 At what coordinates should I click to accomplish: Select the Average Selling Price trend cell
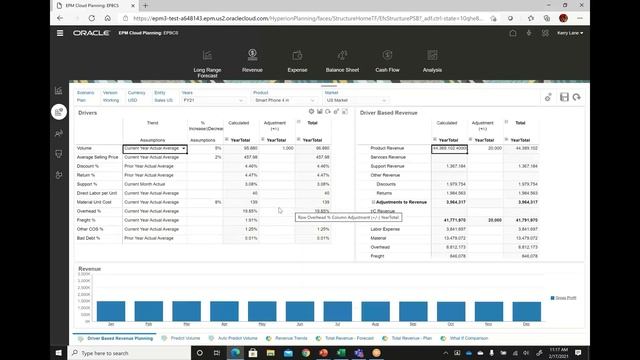tap(155, 157)
